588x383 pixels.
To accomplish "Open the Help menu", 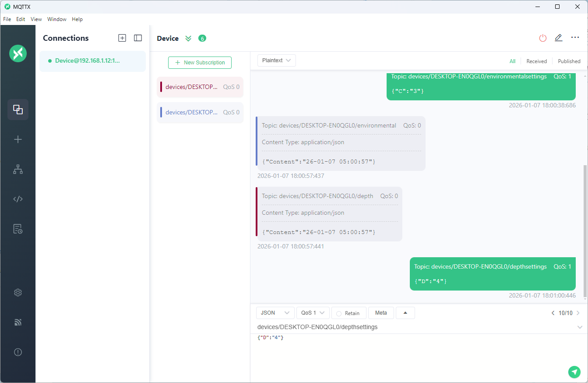I will coord(77,19).
